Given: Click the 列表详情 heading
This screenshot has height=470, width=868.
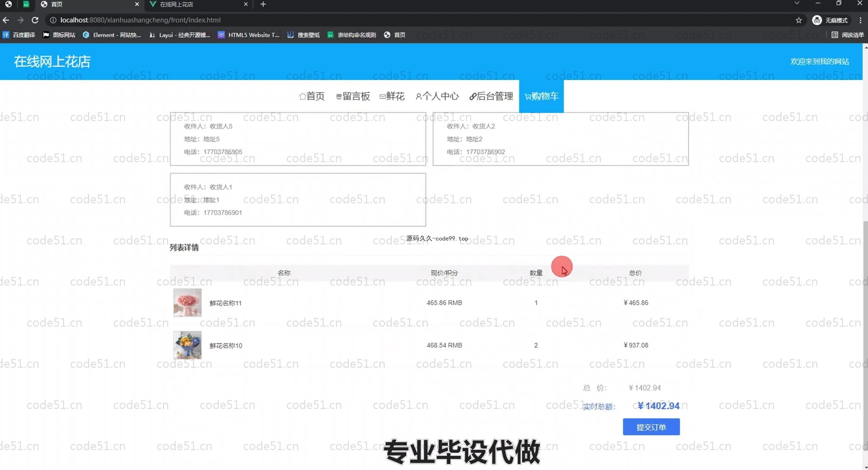Looking at the screenshot, I should (184, 248).
